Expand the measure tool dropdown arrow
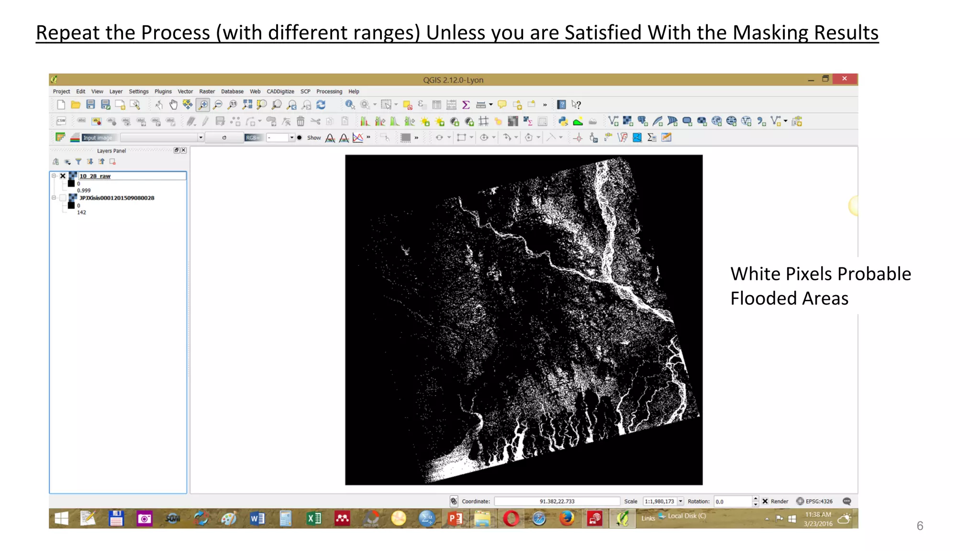980x551 pixels. coord(491,105)
